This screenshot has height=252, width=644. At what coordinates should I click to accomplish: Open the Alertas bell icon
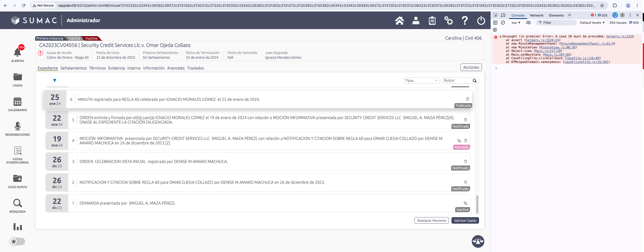[x=17, y=52]
